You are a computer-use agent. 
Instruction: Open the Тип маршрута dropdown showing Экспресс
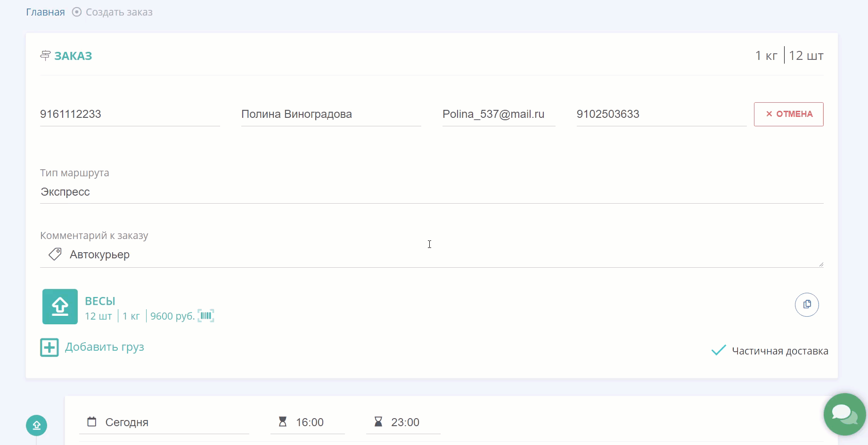tap(432, 192)
